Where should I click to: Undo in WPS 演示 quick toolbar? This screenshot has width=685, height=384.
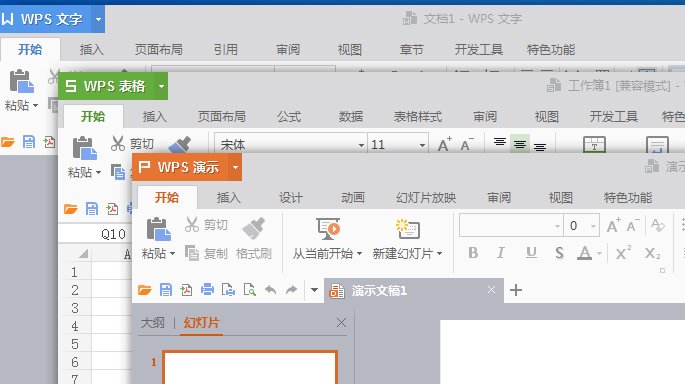click(x=271, y=290)
